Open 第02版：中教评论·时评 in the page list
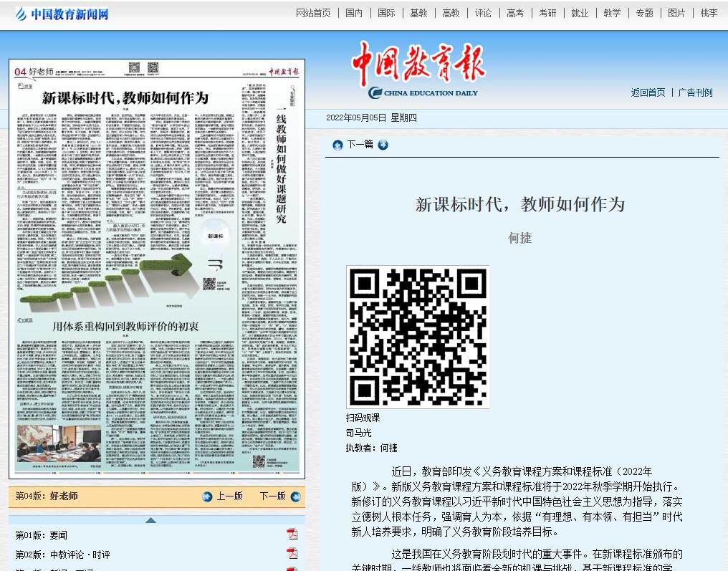The width and height of the screenshot is (728, 571). (62, 555)
